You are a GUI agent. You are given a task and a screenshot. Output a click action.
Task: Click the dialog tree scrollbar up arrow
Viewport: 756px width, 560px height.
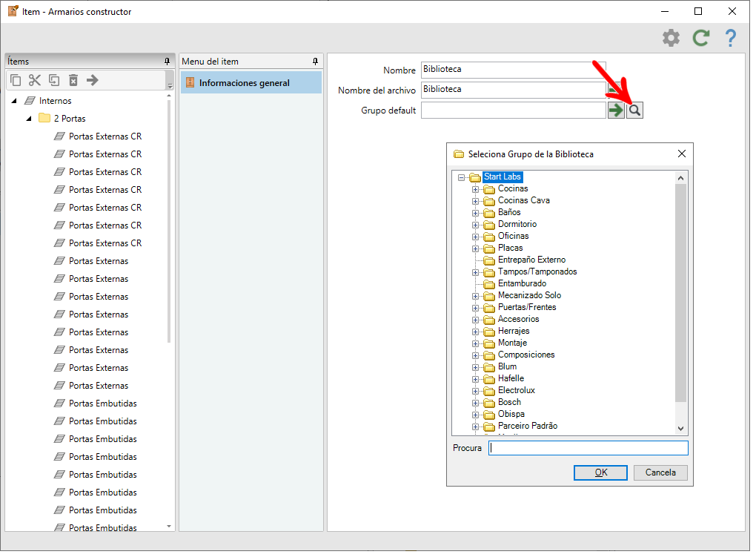pos(680,178)
